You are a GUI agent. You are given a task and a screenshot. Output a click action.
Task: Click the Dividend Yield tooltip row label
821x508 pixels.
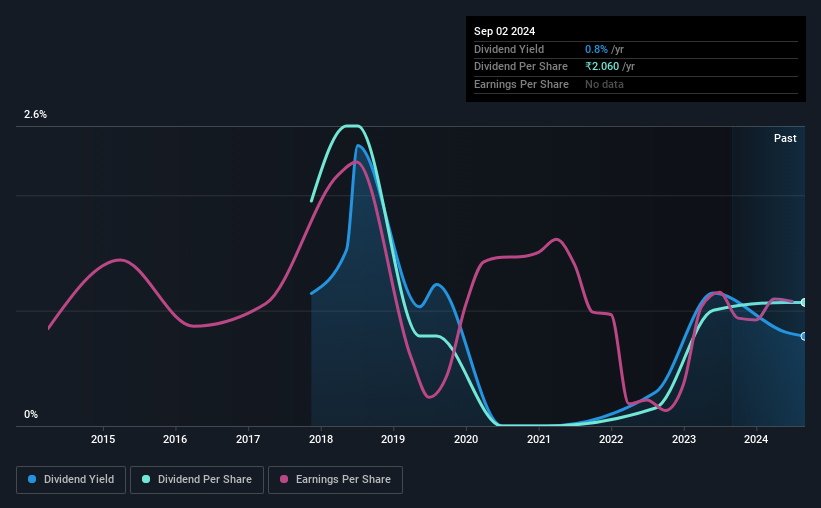pyautogui.click(x=509, y=49)
